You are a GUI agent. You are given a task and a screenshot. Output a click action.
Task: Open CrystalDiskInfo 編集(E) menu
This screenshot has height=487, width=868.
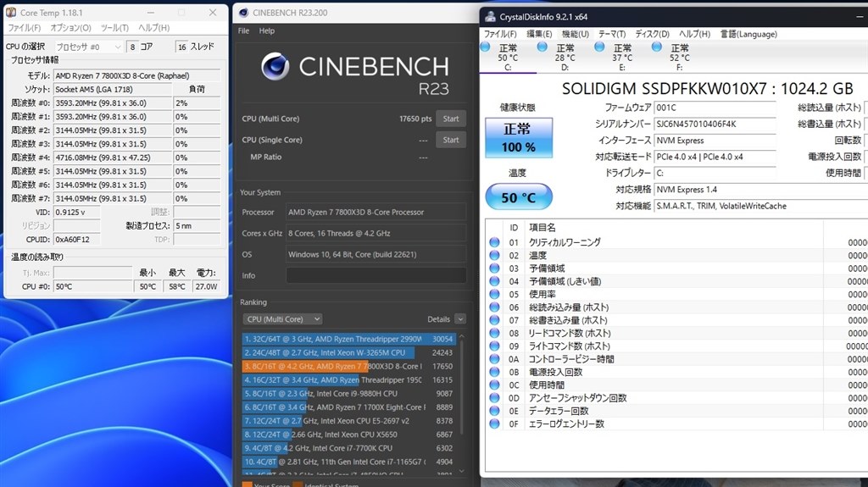pos(539,35)
